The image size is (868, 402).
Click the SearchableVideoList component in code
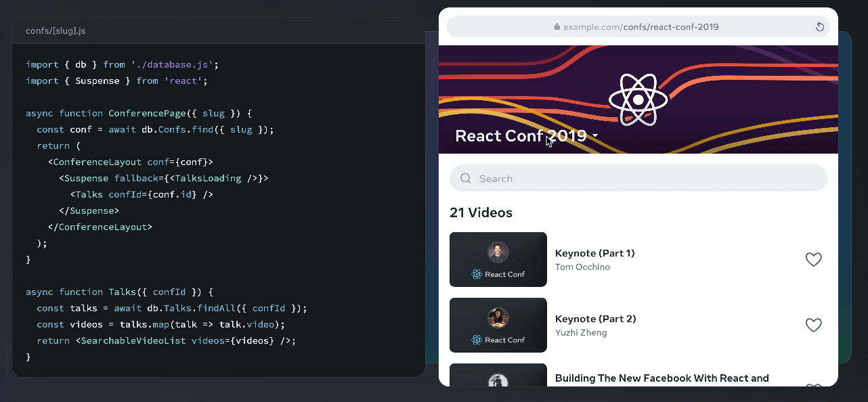[133, 340]
